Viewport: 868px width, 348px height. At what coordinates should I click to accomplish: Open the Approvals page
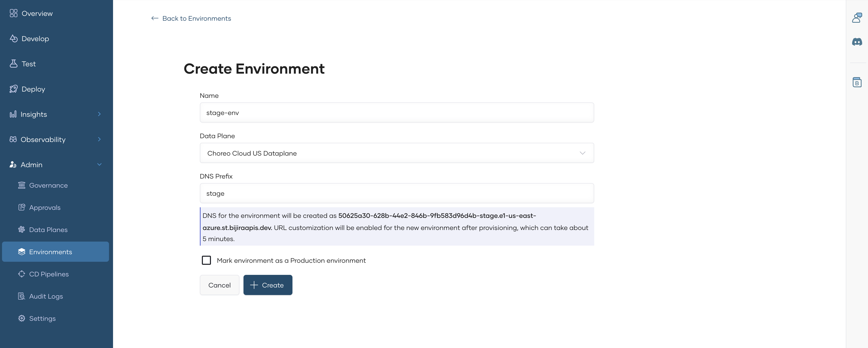[x=45, y=208]
